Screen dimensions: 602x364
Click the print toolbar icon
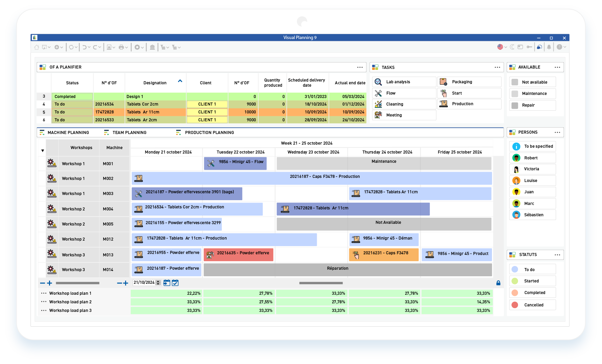click(121, 47)
